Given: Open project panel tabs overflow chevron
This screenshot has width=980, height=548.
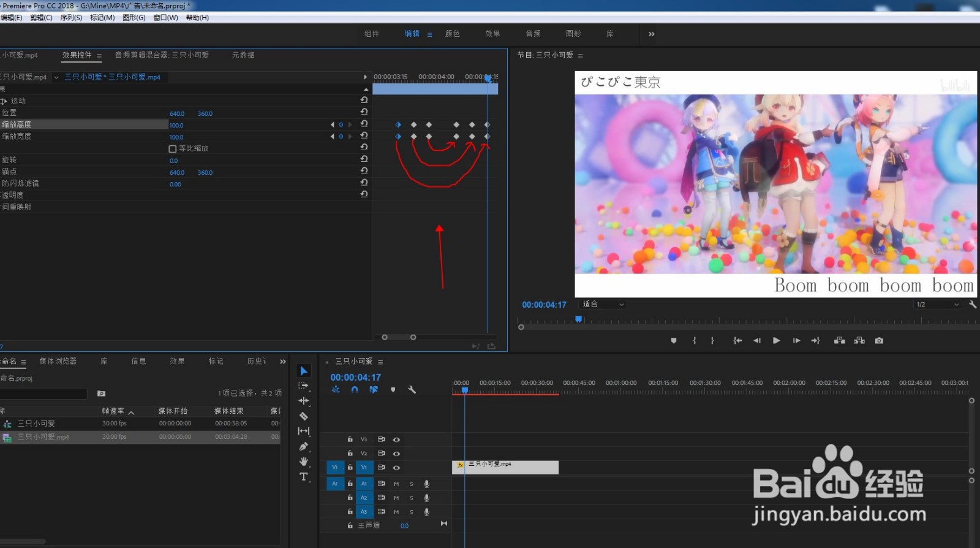Looking at the screenshot, I should pos(283,362).
